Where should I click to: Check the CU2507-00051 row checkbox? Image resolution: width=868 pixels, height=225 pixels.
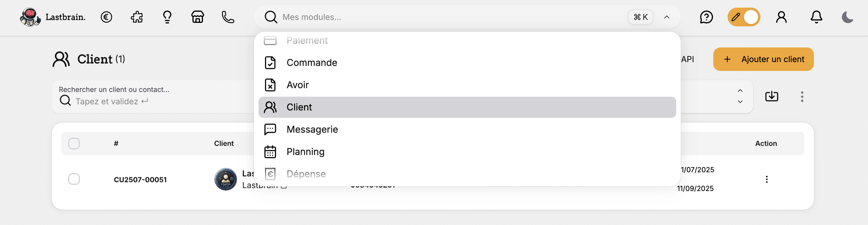click(74, 179)
